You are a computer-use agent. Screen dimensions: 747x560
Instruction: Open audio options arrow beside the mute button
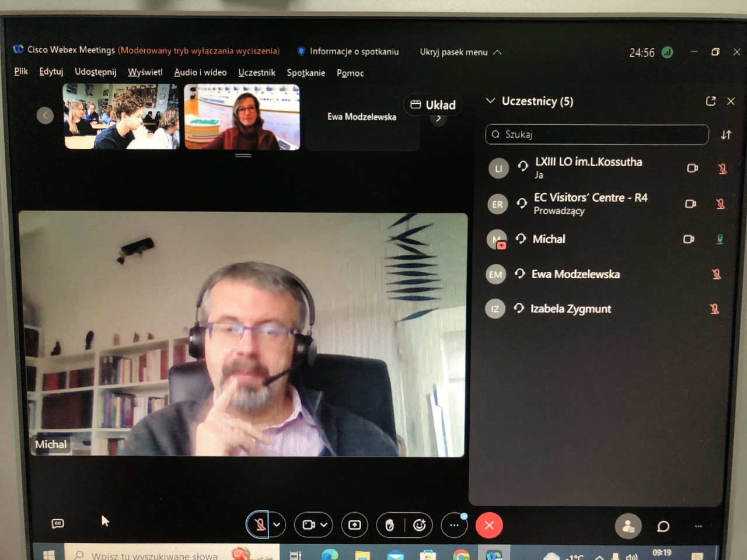click(277, 525)
